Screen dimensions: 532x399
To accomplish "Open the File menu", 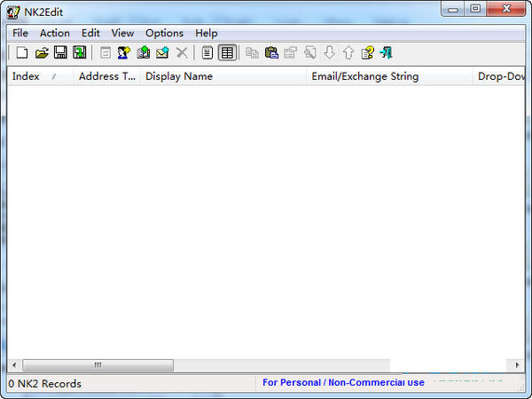I will click(x=20, y=34).
